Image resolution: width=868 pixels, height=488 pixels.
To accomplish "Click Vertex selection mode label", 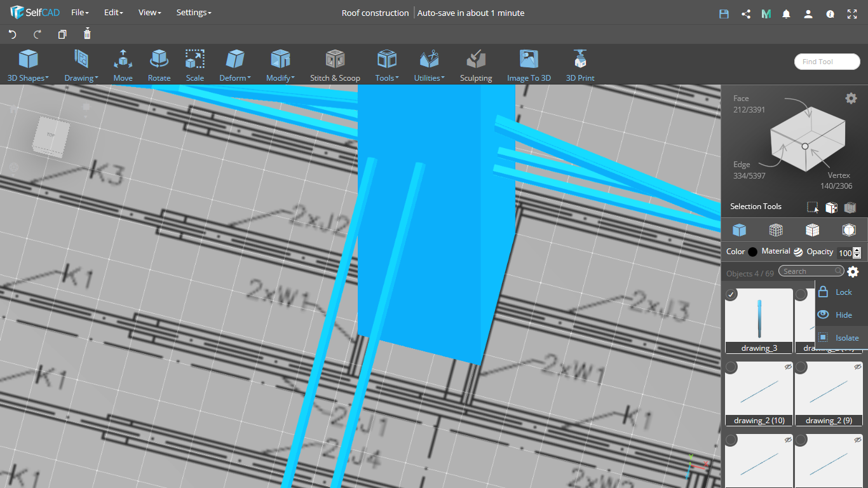I will click(839, 175).
